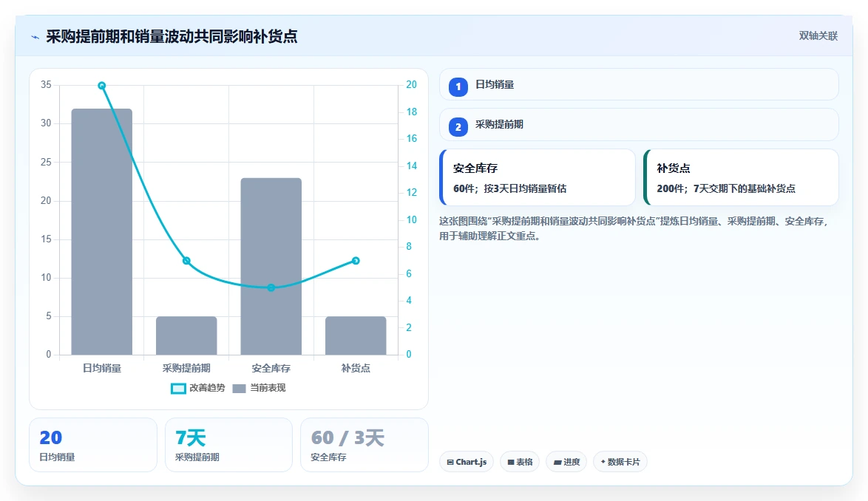Click the 当前表现 legend gray swatch

[x=239, y=389]
